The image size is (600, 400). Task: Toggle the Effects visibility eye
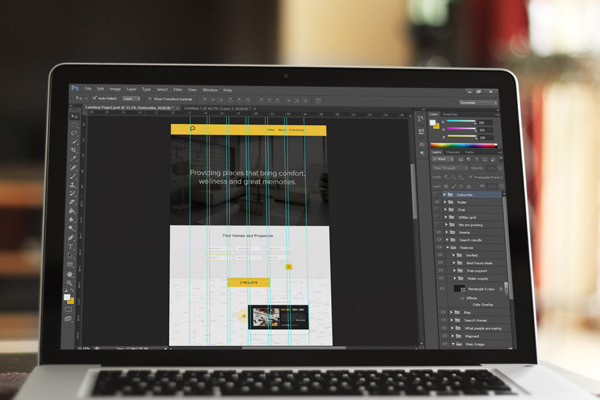(462, 298)
